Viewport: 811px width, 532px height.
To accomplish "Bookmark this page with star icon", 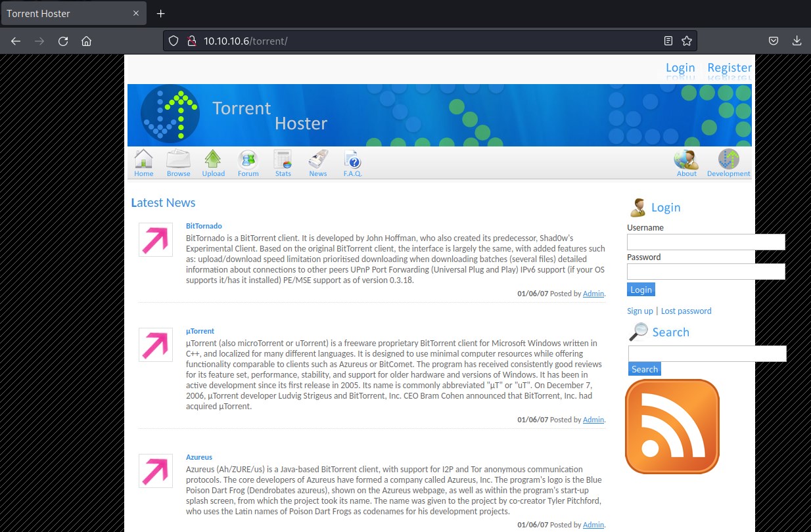I will click(687, 41).
